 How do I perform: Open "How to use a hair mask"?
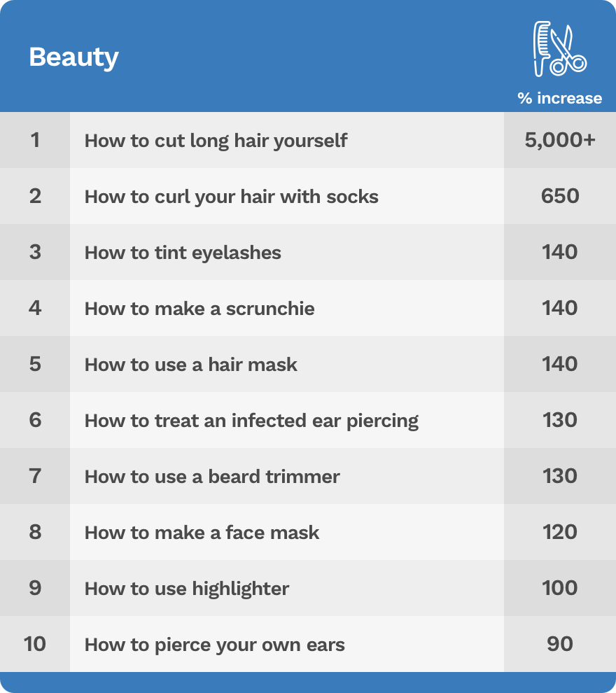tap(190, 364)
